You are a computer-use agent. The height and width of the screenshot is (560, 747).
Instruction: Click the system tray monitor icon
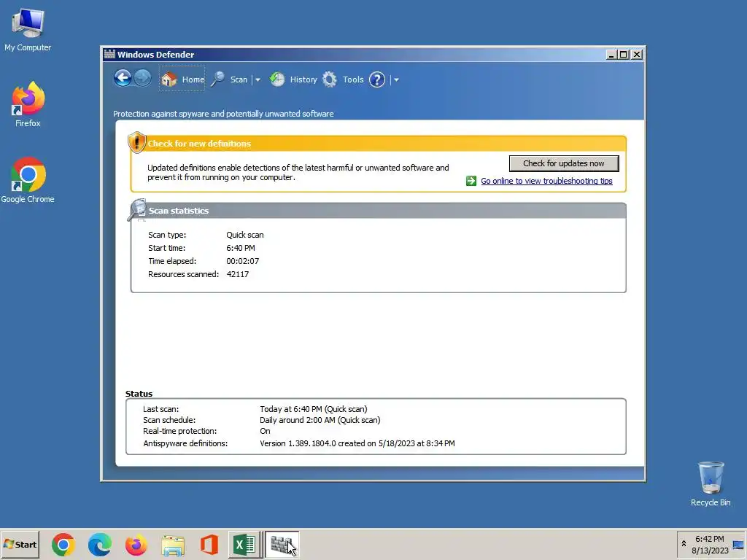(x=738, y=545)
